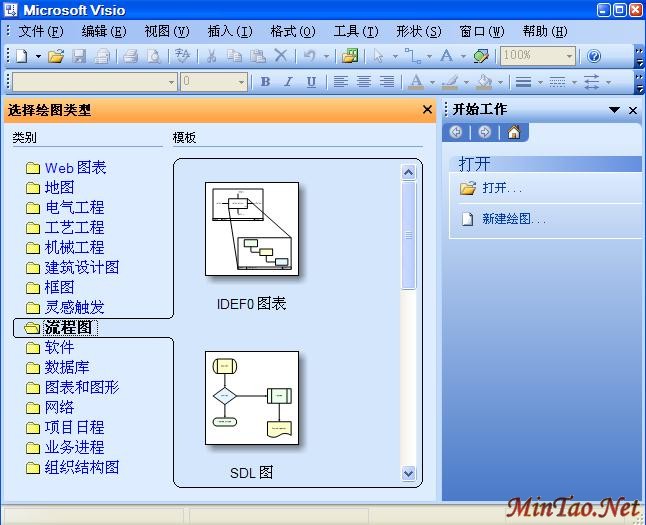Toggle Italic formatting button

coord(288,82)
